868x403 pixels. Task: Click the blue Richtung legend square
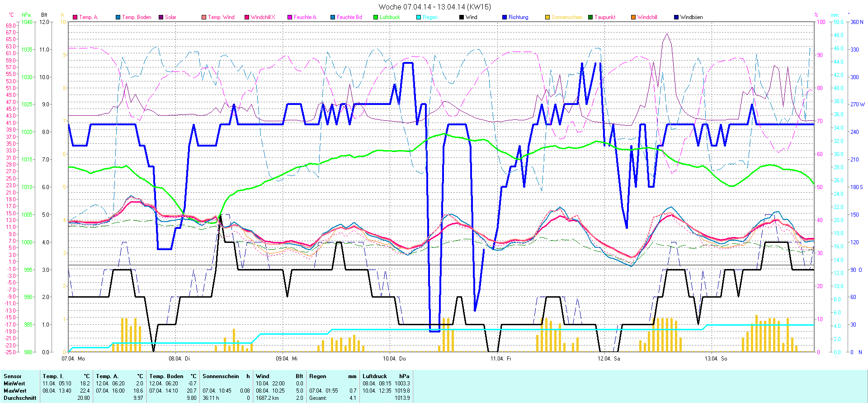tap(505, 17)
